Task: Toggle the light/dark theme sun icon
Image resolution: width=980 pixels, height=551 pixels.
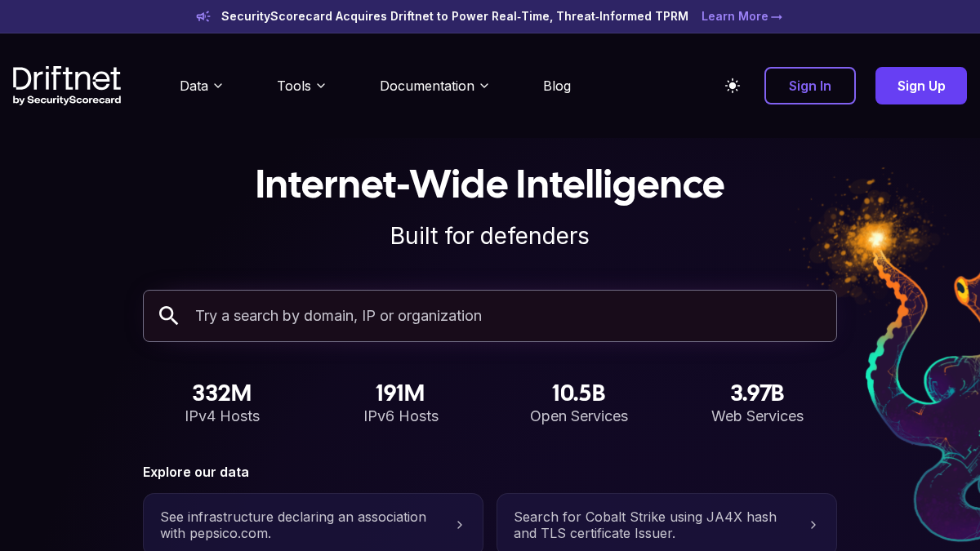Action: tap(733, 86)
